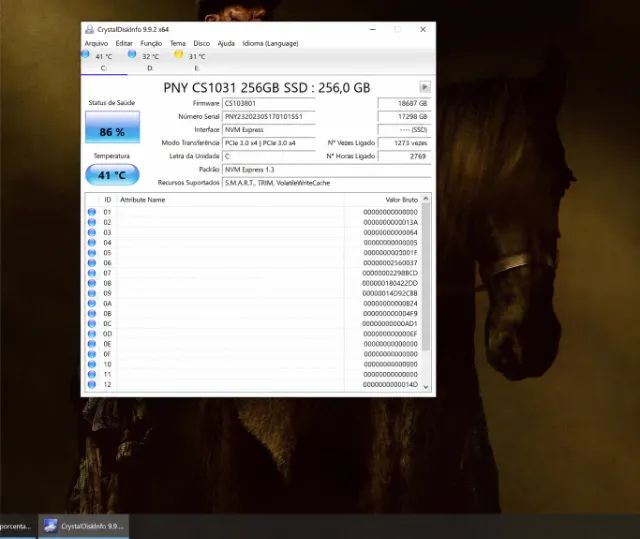Click the next disk arrow button
The width and height of the screenshot is (640, 539).
pos(424,87)
